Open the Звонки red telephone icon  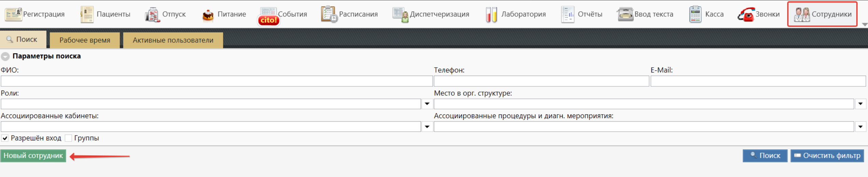[746, 15]
